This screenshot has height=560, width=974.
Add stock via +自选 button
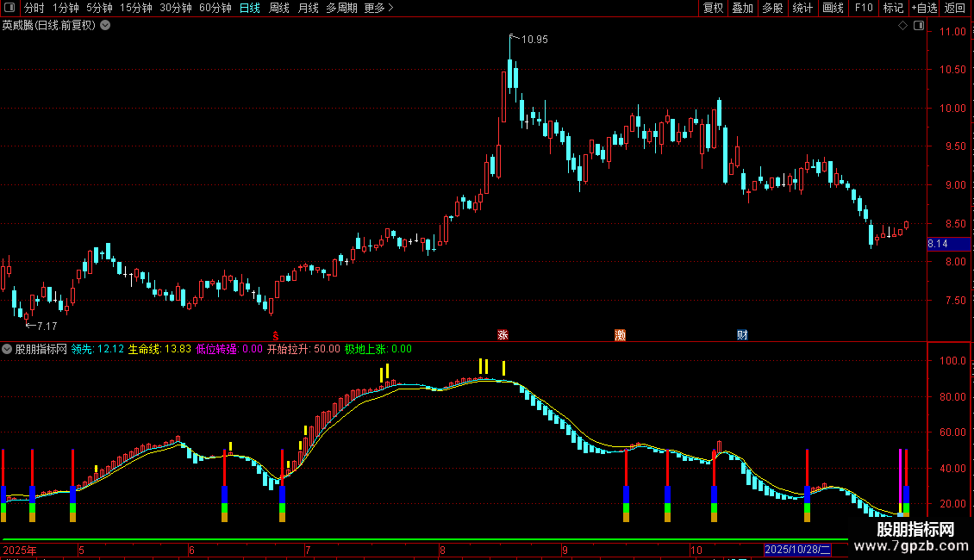924,8
